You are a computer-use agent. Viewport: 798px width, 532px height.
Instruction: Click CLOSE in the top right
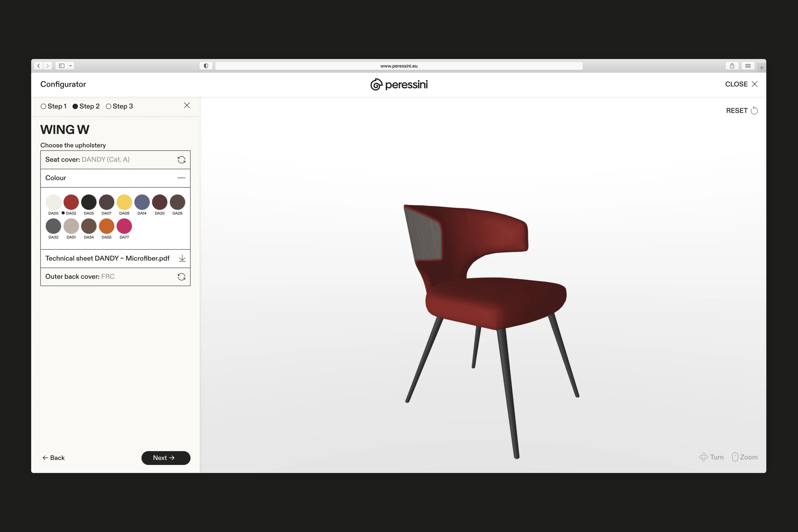coord(741,84)
